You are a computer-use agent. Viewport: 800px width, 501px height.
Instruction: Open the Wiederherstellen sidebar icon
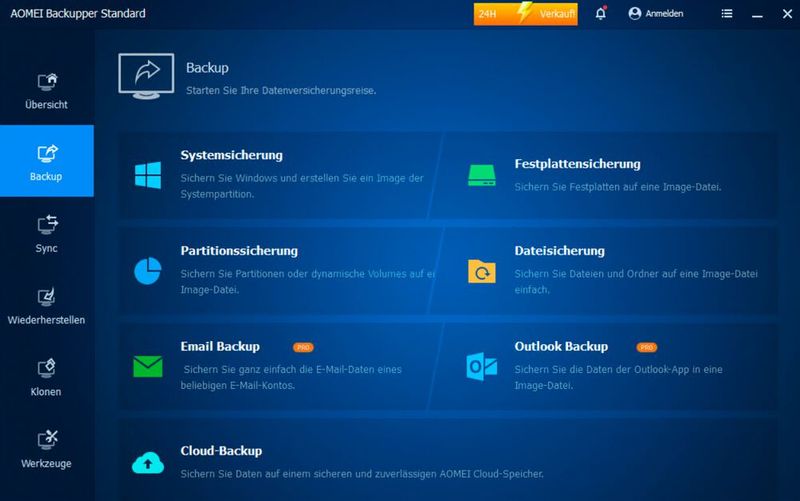46,296
